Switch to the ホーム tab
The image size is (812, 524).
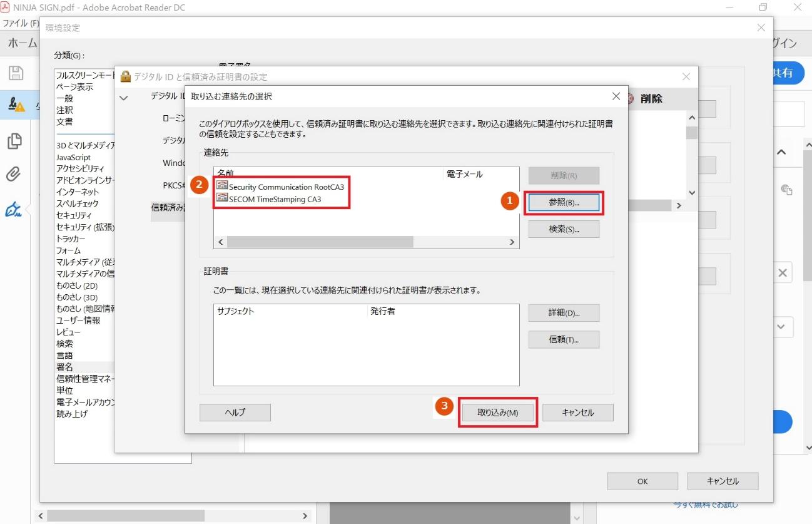[23, 43]
